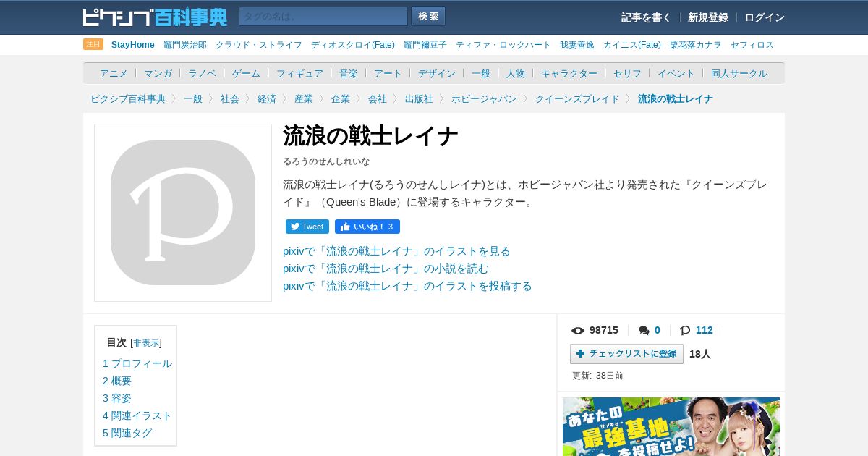
Task: Jump to 2 概要 section
Action: [x=117, y=381]
